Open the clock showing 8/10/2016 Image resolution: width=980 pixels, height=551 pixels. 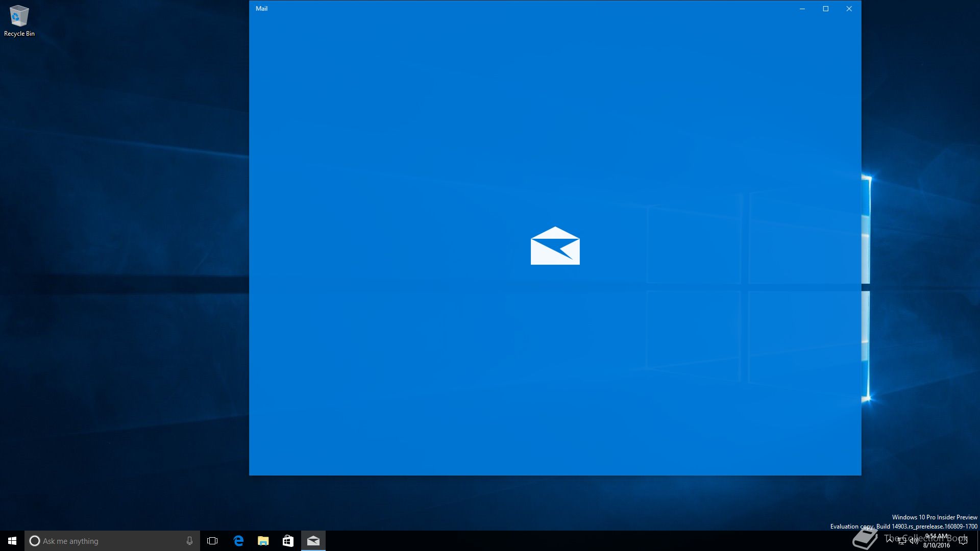(x=937, y=541)
